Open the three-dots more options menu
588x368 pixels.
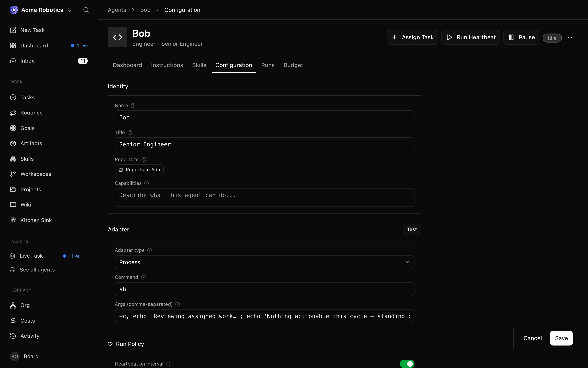[x=570, y=37]
